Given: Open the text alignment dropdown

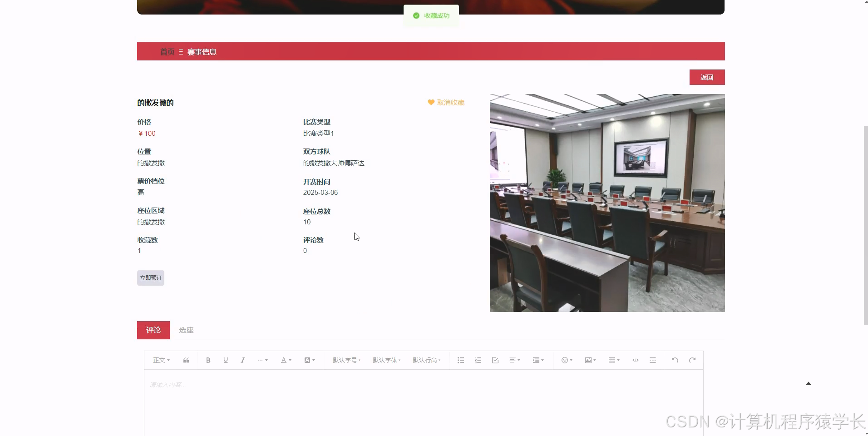Looking at the screenshot, I should [514, 360].
